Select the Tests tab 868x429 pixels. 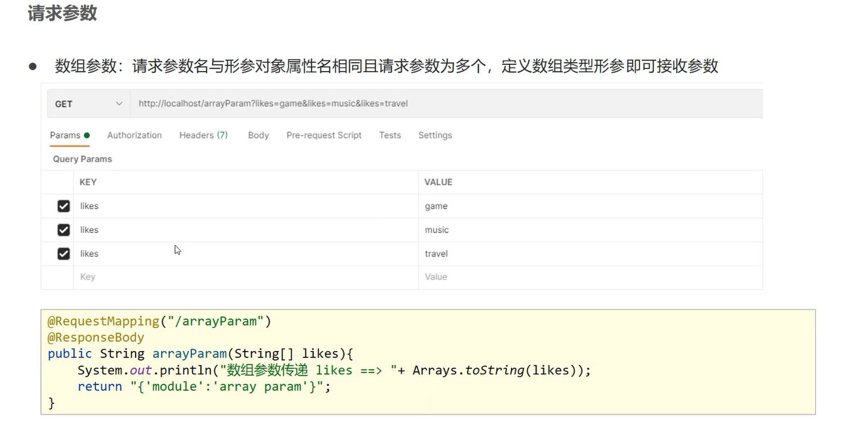[390, 135]
